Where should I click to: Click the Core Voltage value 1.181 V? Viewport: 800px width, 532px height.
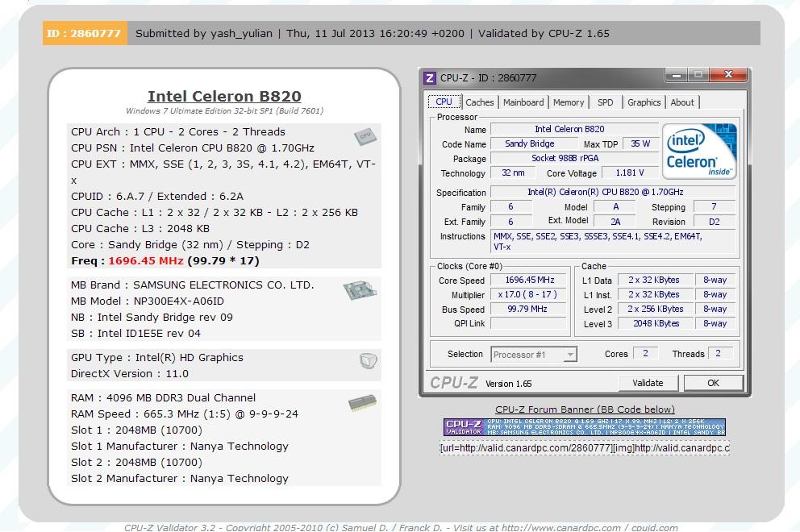(x=630, y=172)
